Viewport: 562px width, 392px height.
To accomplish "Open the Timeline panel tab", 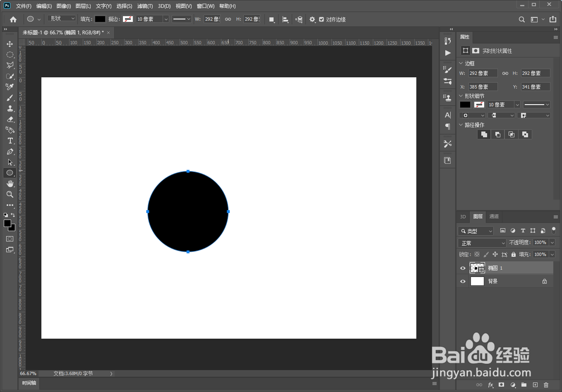I will [x=29, y=383].
